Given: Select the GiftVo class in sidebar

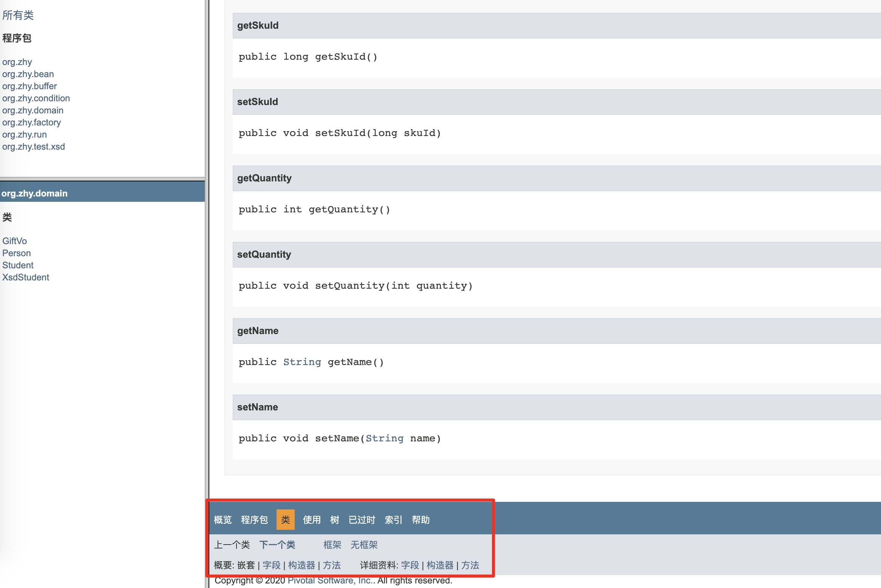Looking at the screenshot, I should (x=14, y=241).
